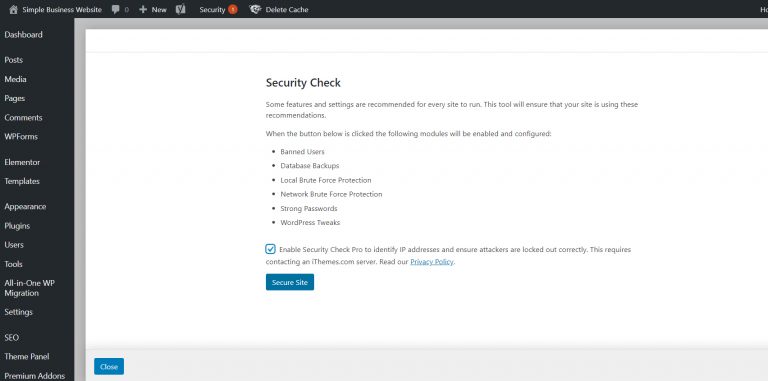Open the Privacy Policy link

tap(432, 262)
